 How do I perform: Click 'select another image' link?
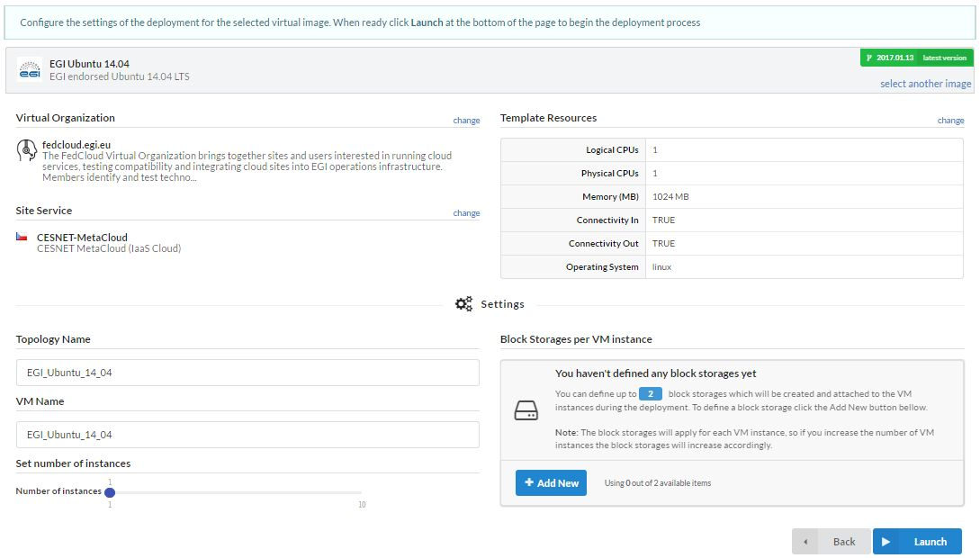pos(925,84)
